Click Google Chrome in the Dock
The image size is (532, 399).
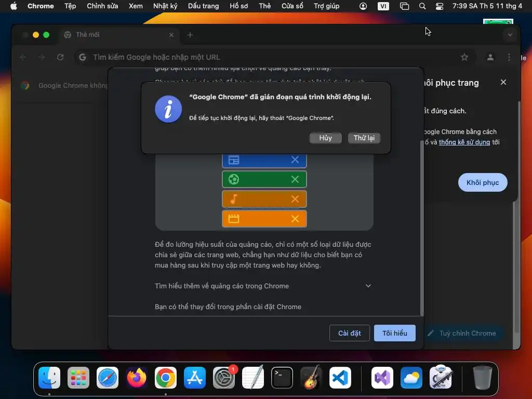point(166,378)
